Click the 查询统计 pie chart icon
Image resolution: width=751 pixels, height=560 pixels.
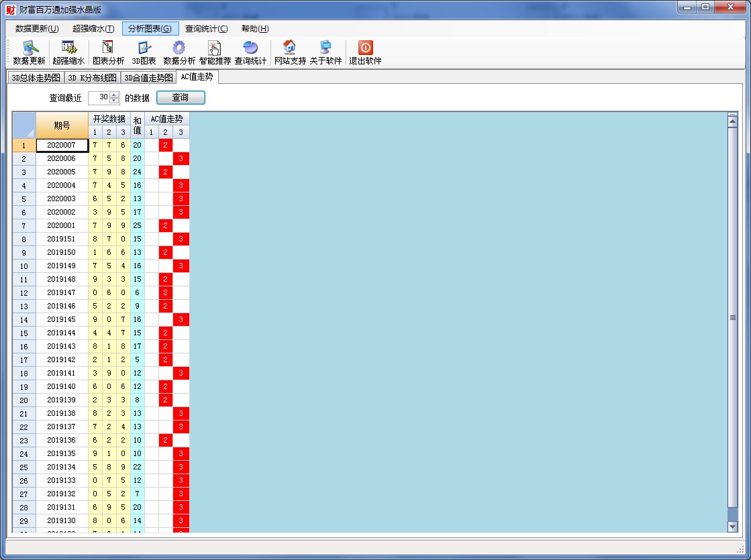[250, 48]
